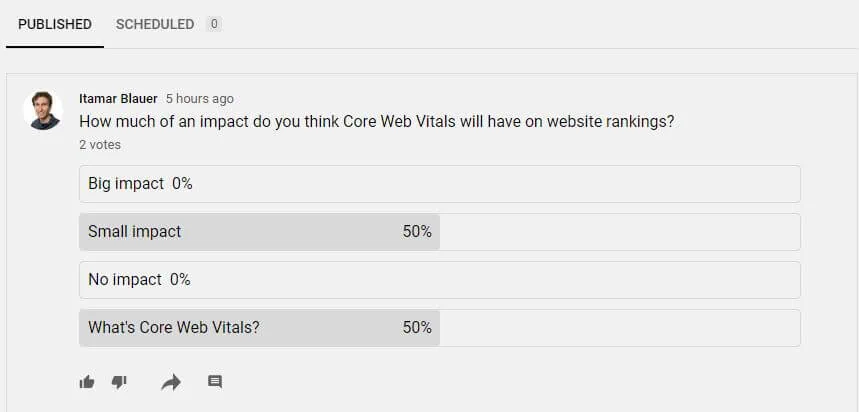Choose the No impact poll option
Viewport: 859px width, 412px height.
pos(440,280)
